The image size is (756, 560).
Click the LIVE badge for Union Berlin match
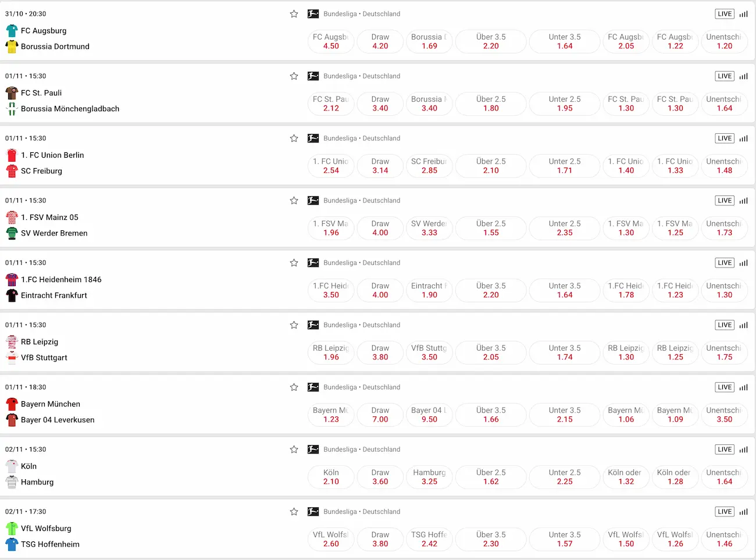[x=725, y=138]
